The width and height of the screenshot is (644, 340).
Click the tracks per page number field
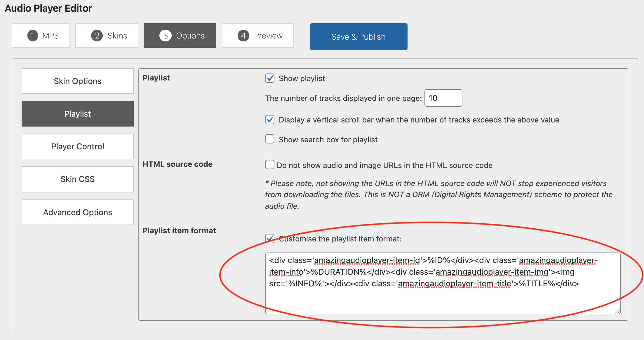tap(443, 98)
